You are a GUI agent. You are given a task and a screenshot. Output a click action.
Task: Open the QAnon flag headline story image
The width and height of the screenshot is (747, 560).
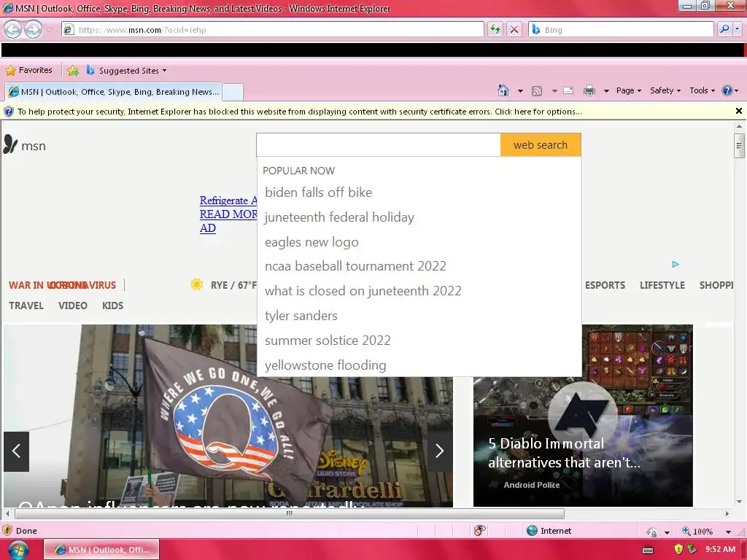pyautogui.click(x=228, y=416)
